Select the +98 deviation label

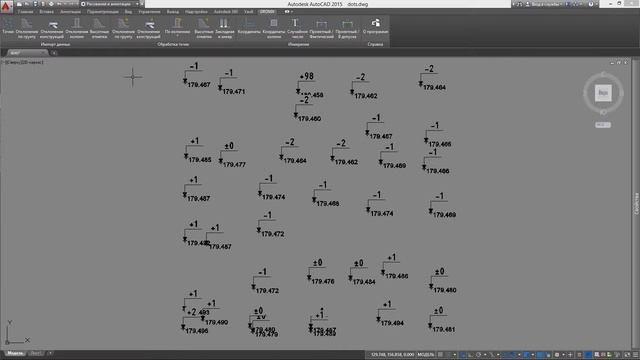pyautogui.click(x=307, y=76)
